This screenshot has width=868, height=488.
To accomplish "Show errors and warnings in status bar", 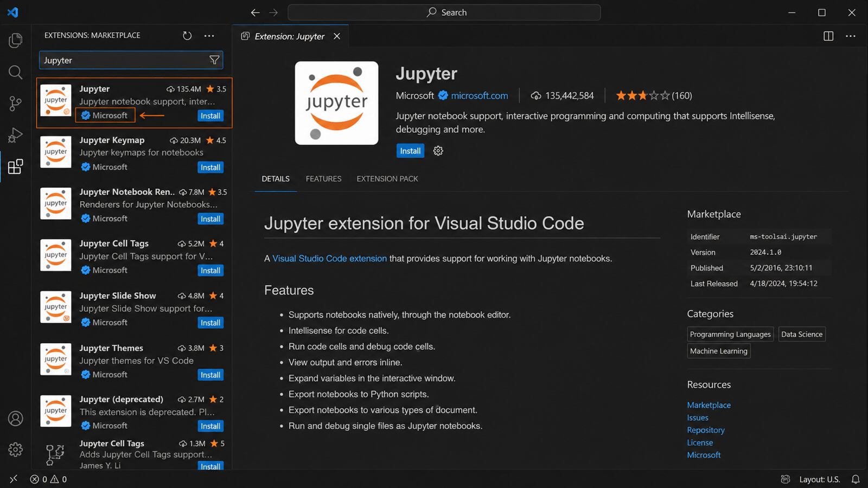I will 49,479.
